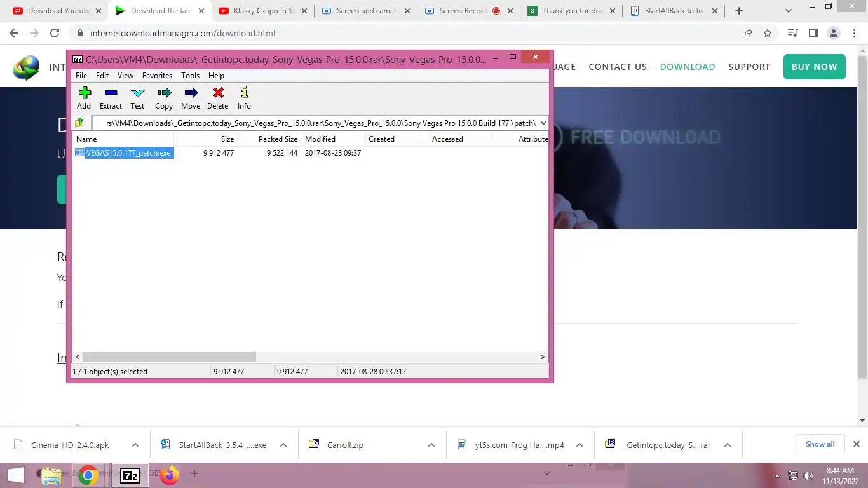Viewport: 868px width, 488px height.
Task: Click Show all downloads button
Action: 820,444
